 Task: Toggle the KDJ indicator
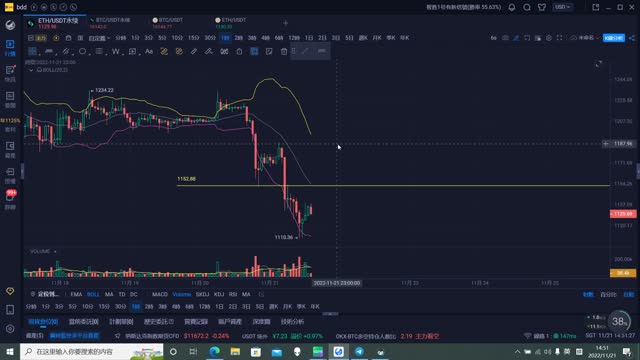(219, 294)
